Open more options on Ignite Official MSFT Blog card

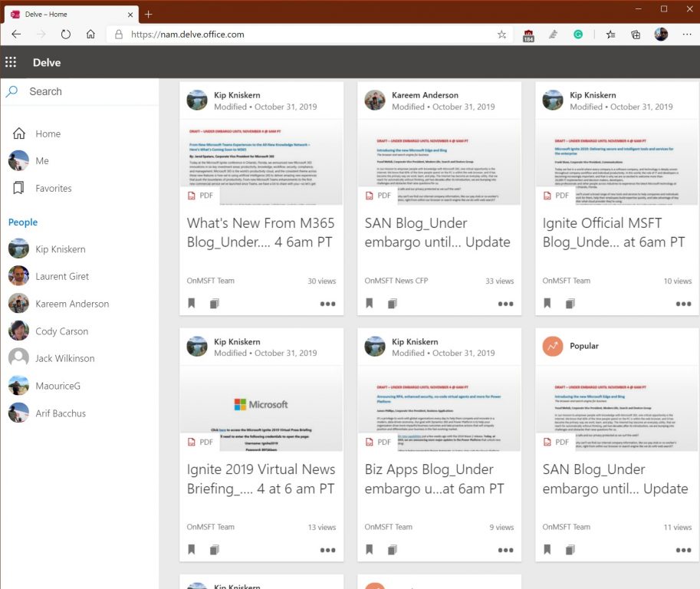pyautogui.click(x=683, y=304)
